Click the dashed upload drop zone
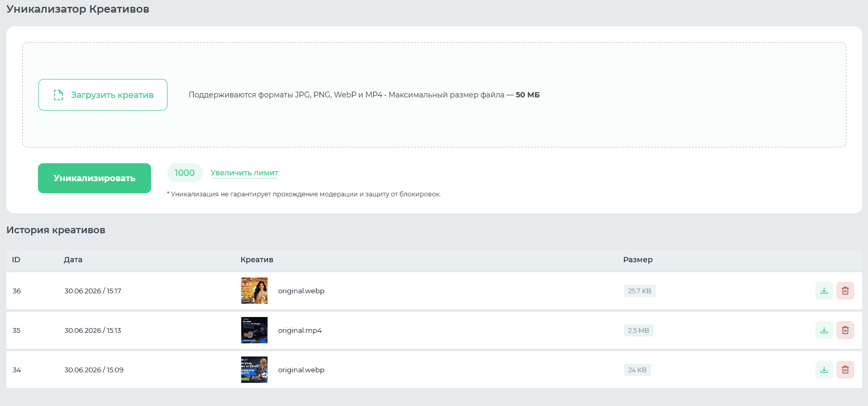 [x=434, y=95]
